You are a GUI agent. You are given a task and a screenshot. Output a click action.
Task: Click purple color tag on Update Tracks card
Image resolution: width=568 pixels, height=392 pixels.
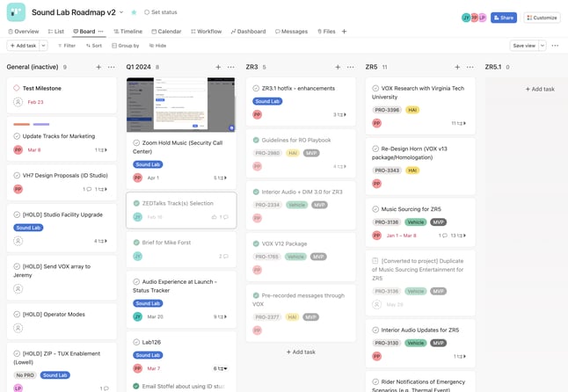[x=41, y=124]
